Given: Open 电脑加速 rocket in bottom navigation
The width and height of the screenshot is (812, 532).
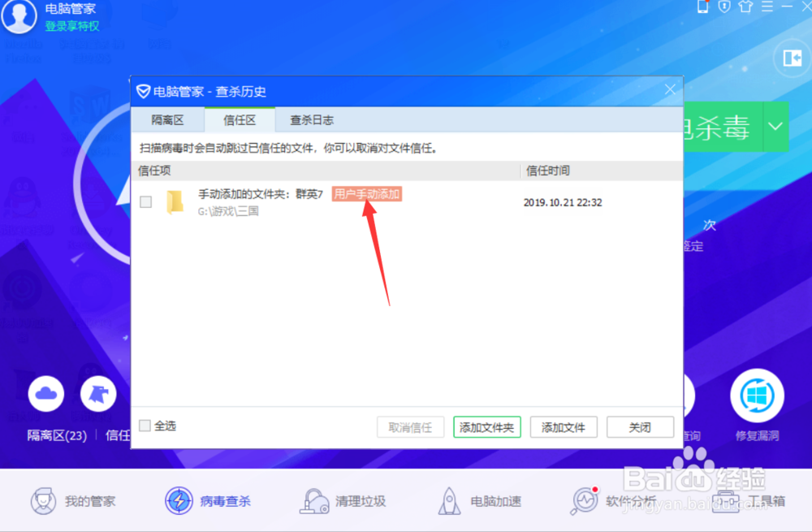Looking at the screenshot, I should [480, 501].
